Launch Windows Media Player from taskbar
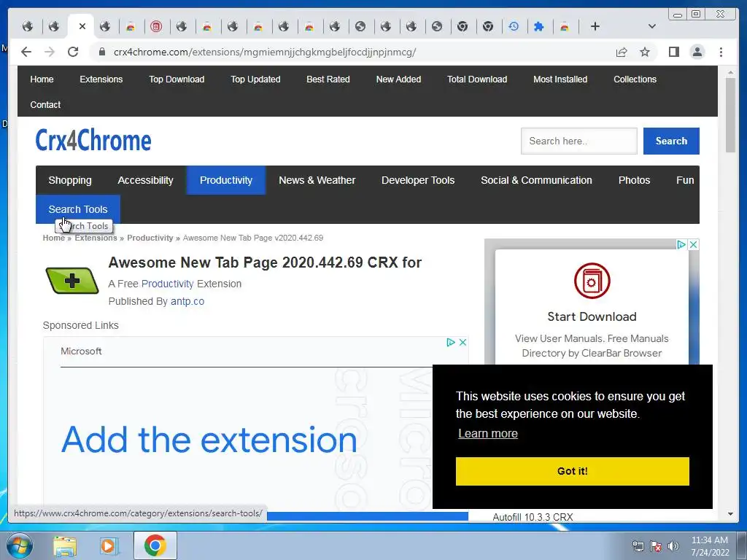Screen dimensions: 747x560 click(x=109, y=545)
